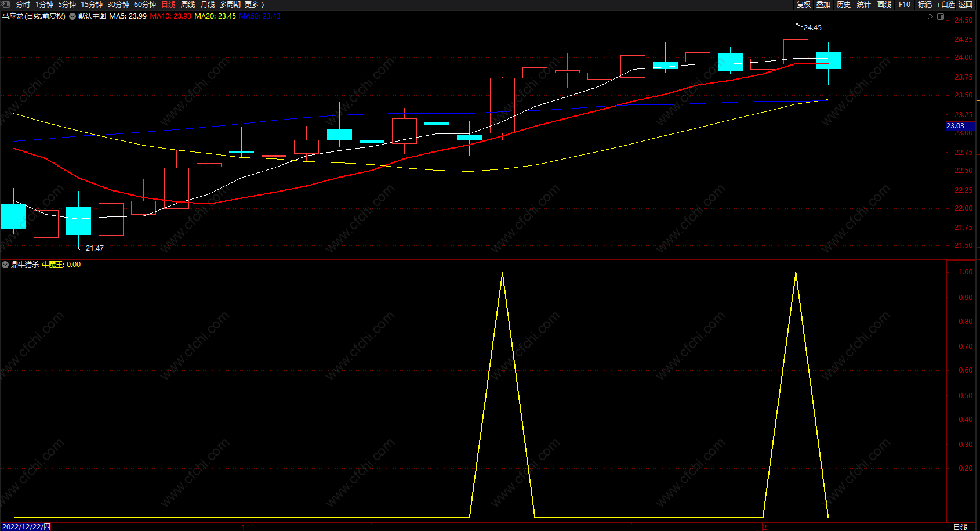The width and height of the screenshot is (980, 531).
Task: Click the MA5: 23.99 indicator value
Action: point(128,16)
